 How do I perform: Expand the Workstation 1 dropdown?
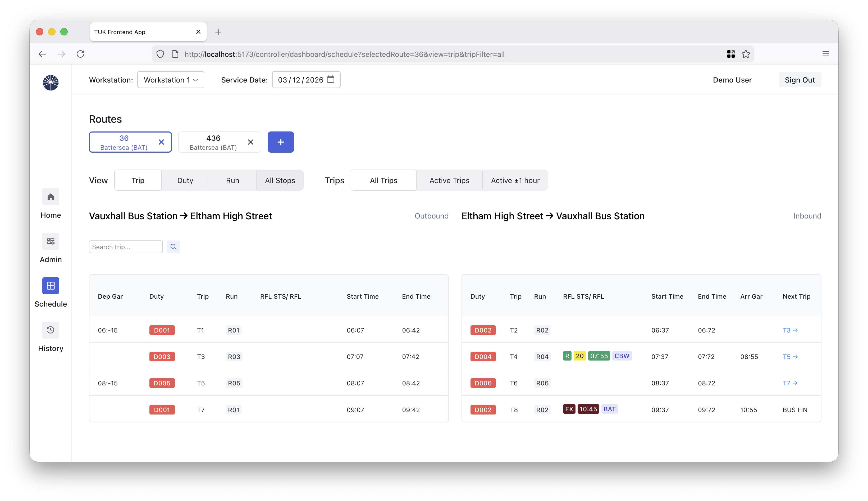tap(171, 80)
